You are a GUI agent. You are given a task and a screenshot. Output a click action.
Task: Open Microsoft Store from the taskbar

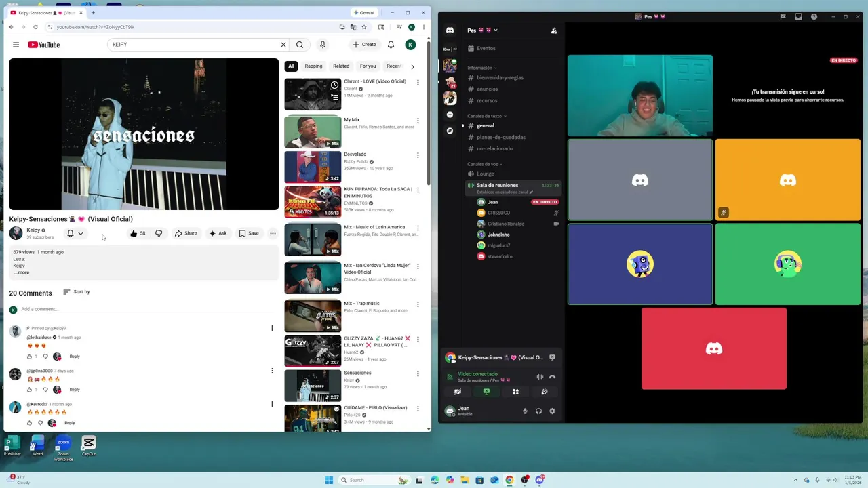pyautogui.click(x=479, y=480)
